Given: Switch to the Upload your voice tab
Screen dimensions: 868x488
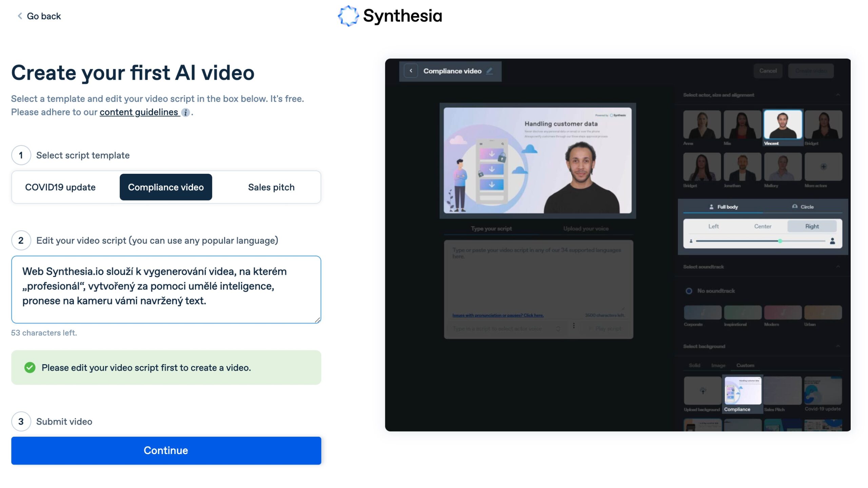Looking at the screenshot, I should (x=586, y=228).
